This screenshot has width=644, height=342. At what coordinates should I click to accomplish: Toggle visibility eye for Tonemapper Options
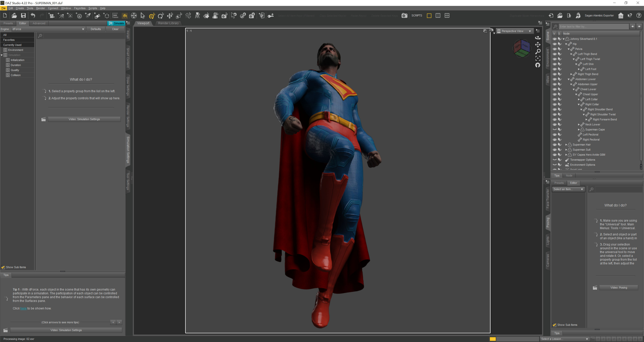(554, 160)
